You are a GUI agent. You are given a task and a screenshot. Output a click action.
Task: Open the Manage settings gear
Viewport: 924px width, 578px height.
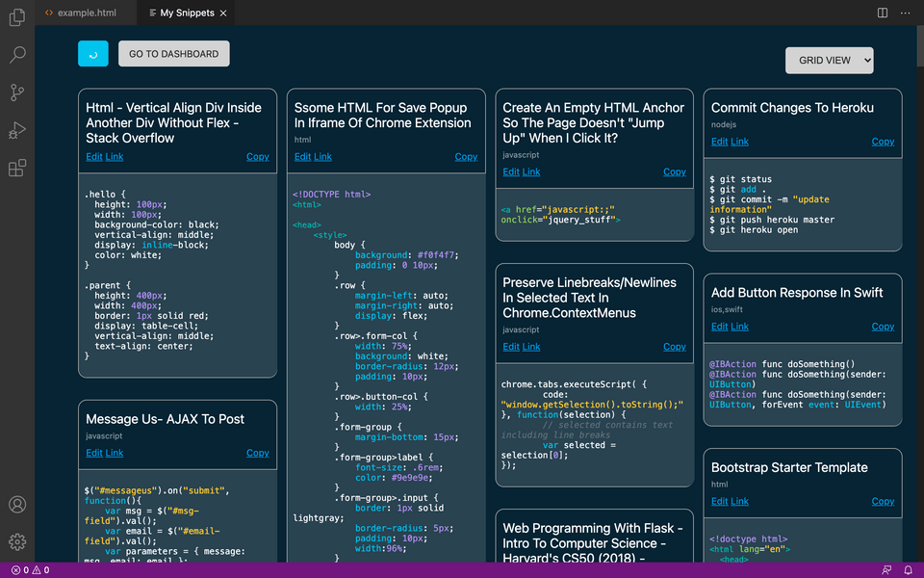pos(16,541)
